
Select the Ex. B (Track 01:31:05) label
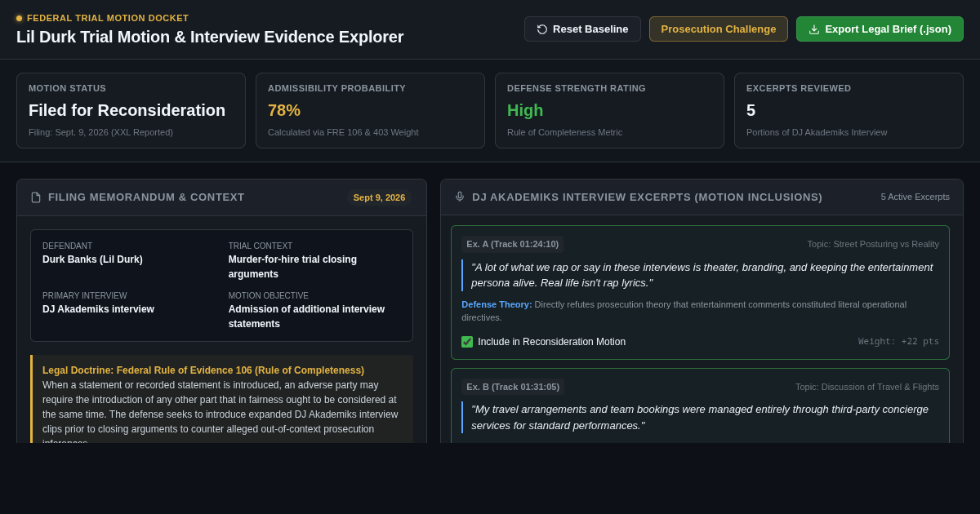tap(513, 387)
